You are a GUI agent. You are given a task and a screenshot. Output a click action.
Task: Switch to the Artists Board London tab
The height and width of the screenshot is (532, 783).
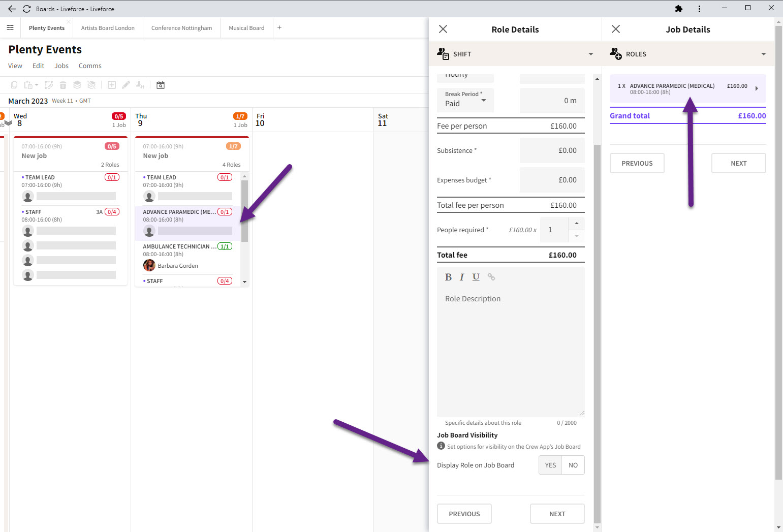[x=108, y=28]
